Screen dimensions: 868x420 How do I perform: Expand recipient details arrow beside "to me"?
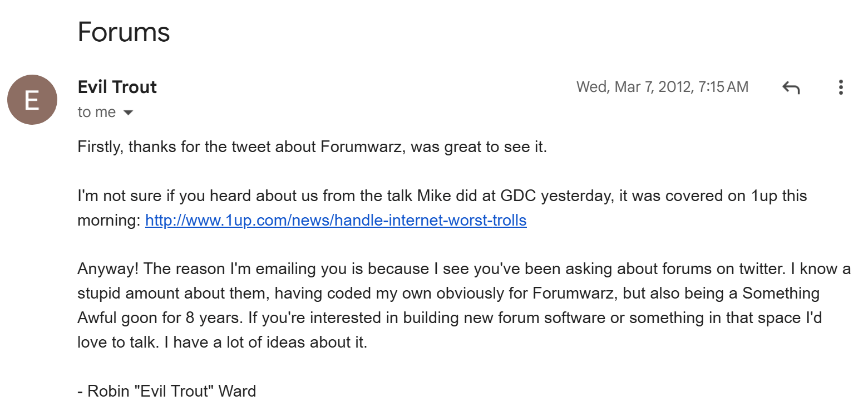click(x=128, y=113)
